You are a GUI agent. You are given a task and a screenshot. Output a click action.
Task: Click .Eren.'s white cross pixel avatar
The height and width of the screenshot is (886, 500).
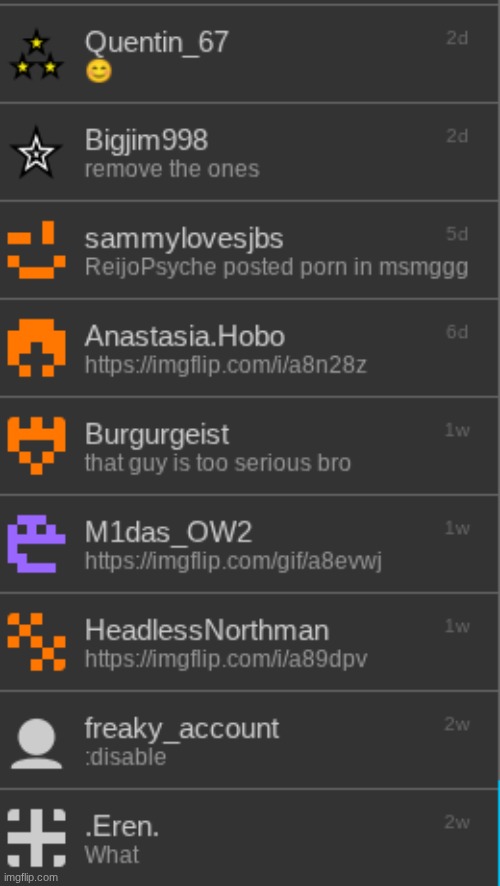37,837
